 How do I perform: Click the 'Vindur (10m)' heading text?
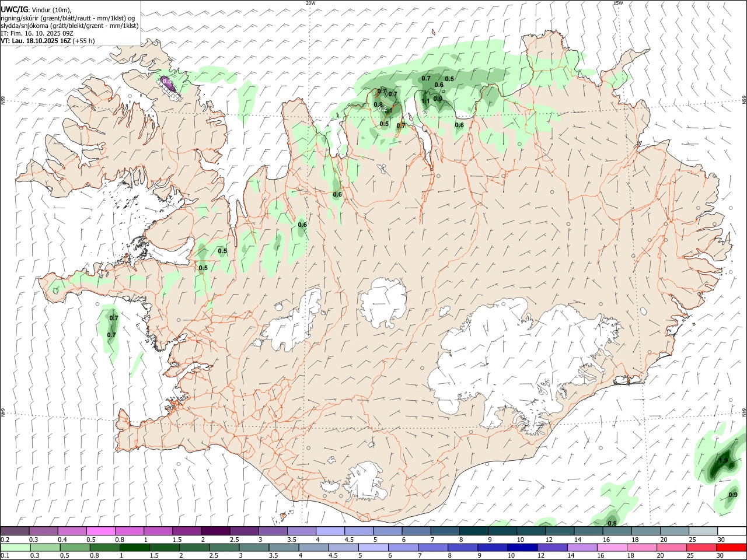click(x=51, y=10)
